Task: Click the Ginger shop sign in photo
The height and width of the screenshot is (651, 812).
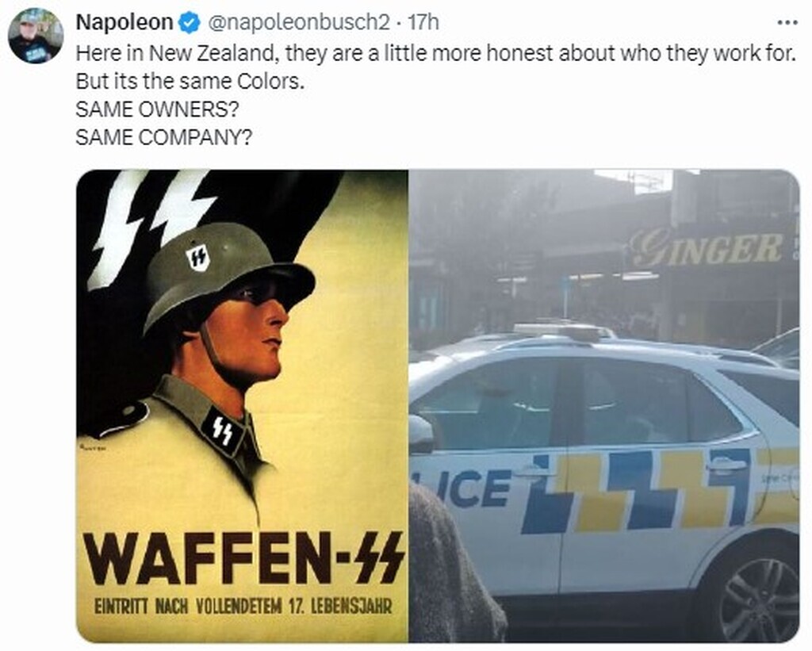Action: tap(707, 249)
